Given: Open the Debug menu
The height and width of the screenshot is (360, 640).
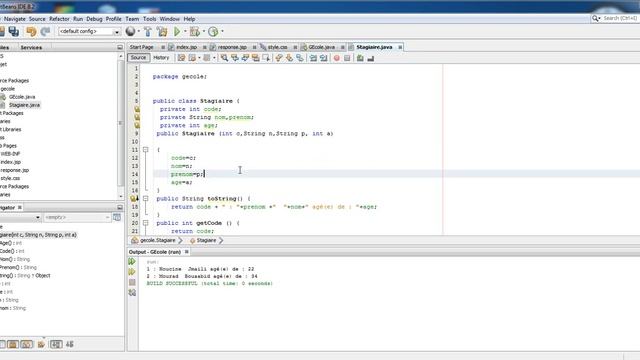Looking at the screenshot, I should tap(94, 19).
